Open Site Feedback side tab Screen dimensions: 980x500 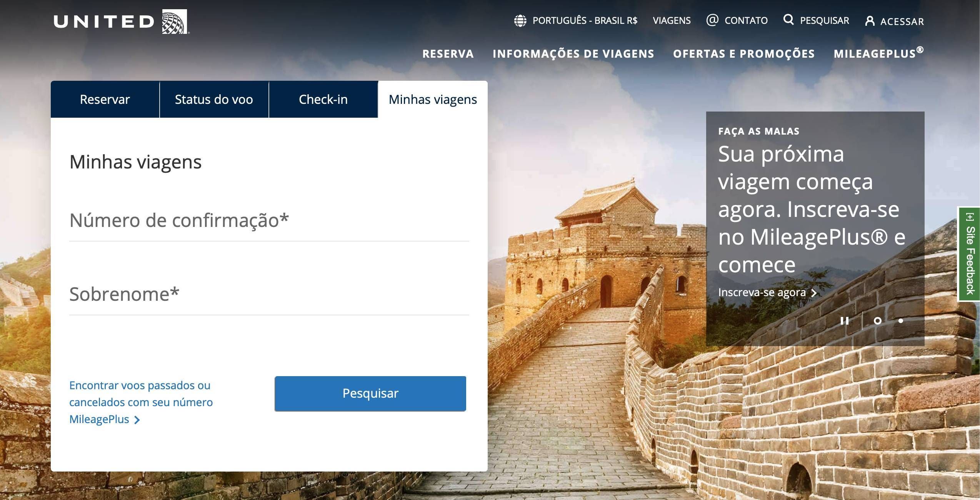(969, 254)
